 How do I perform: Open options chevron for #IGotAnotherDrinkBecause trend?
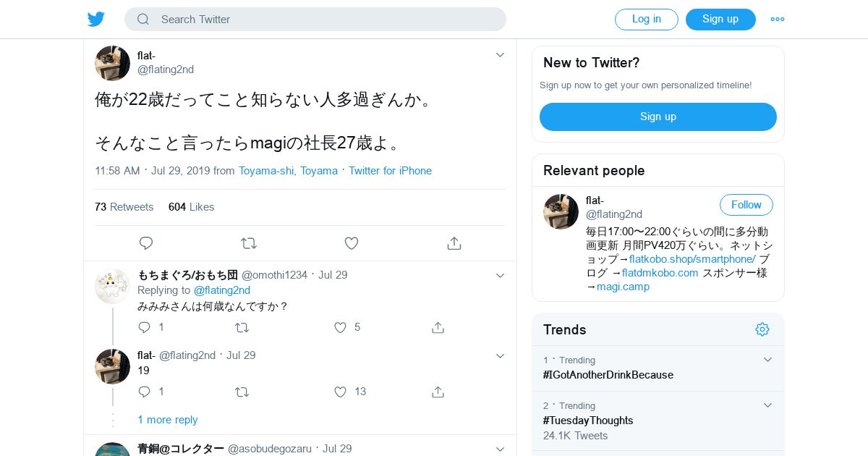tap(768, 360)
